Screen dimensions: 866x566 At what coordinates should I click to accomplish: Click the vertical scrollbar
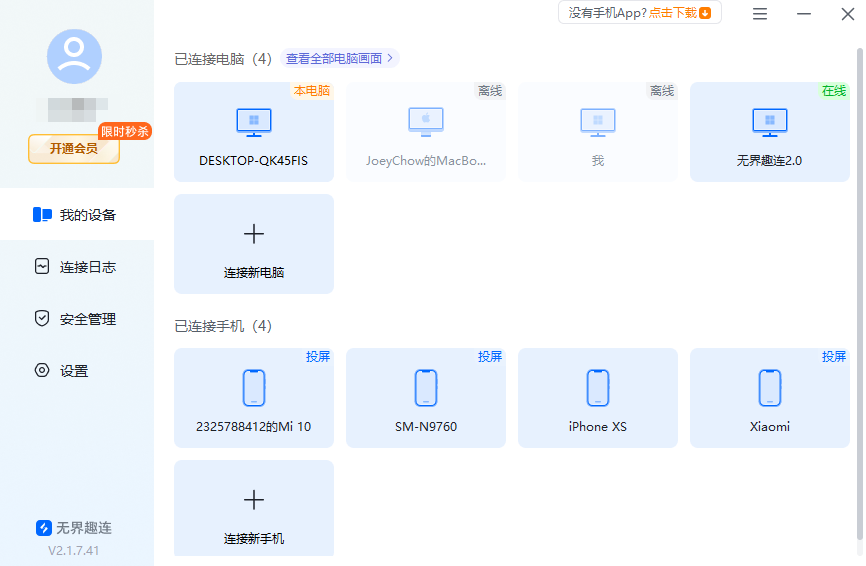click(x=859, y=294)
